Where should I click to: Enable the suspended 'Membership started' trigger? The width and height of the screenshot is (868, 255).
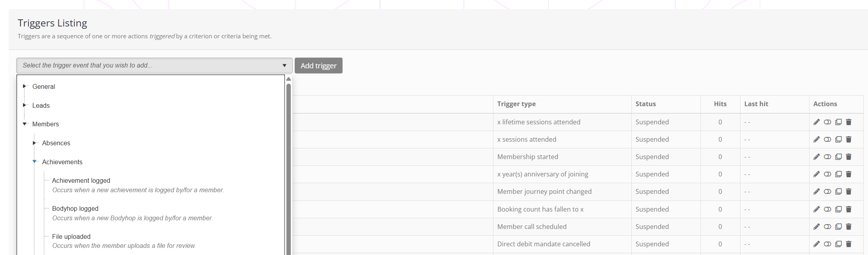point(827,157)
